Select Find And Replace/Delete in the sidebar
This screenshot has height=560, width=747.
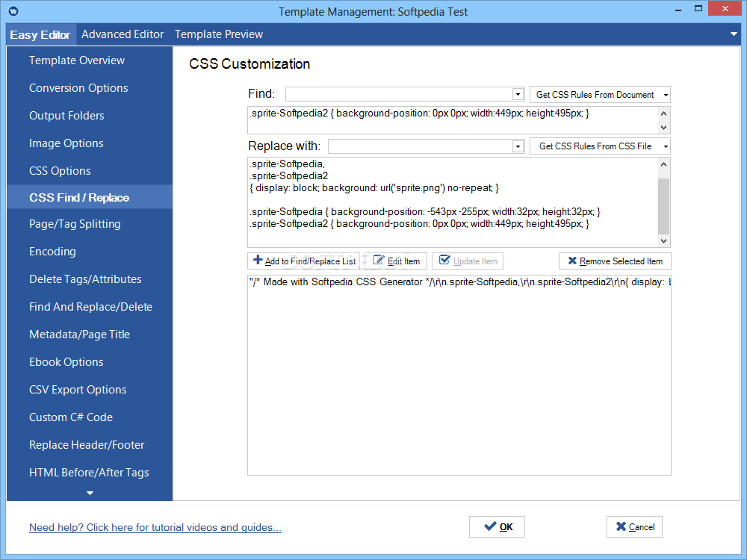click(90, 307)
